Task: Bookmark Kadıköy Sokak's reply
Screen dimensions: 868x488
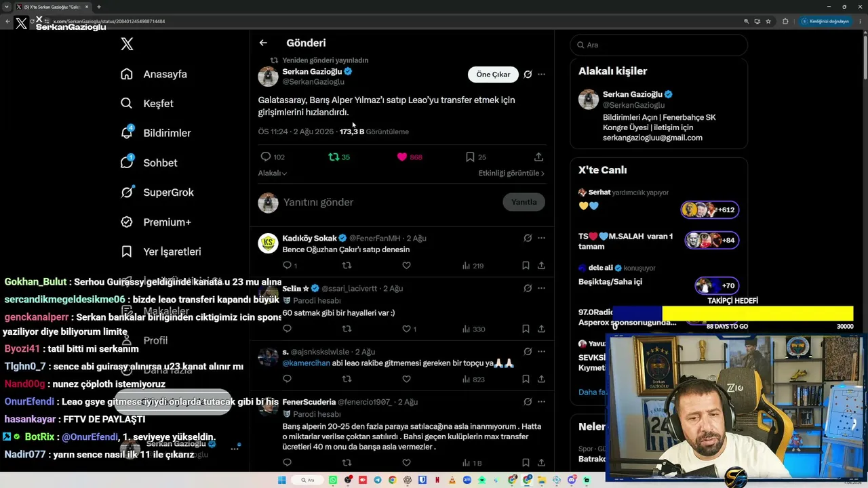Action: click(x=526, y=266)
